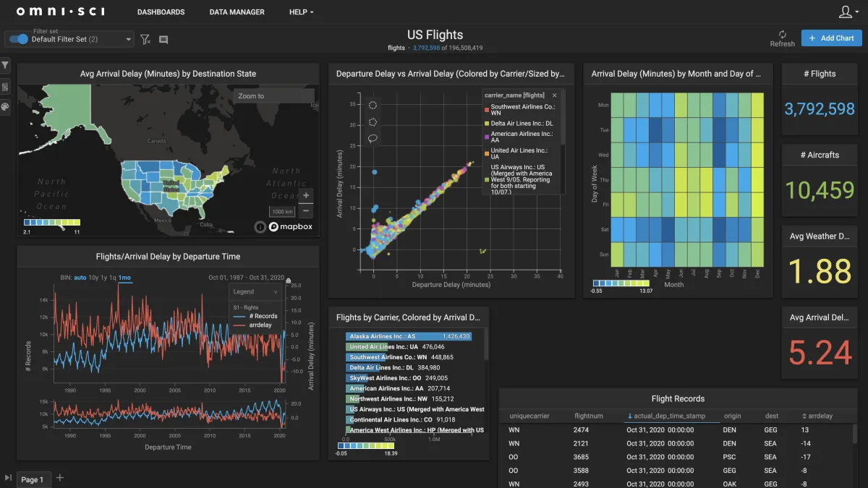Open the filter panel sidebar icon
The height and width of the screenshot is (488, 868).
(5, 66)
